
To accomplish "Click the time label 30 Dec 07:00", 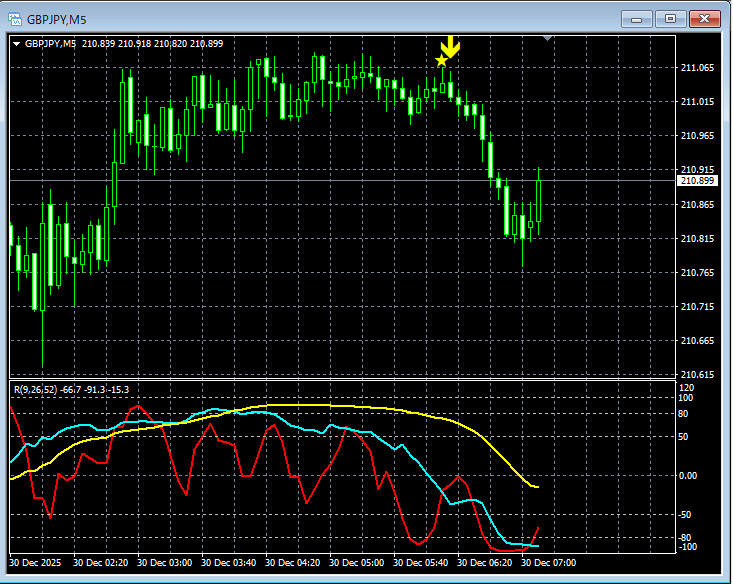I will tap(549, 562).
